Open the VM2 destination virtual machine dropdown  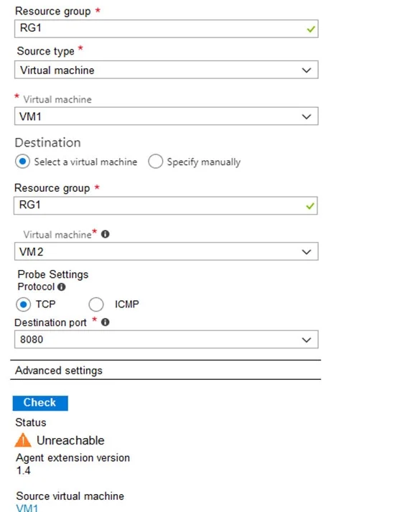point(166,251)
